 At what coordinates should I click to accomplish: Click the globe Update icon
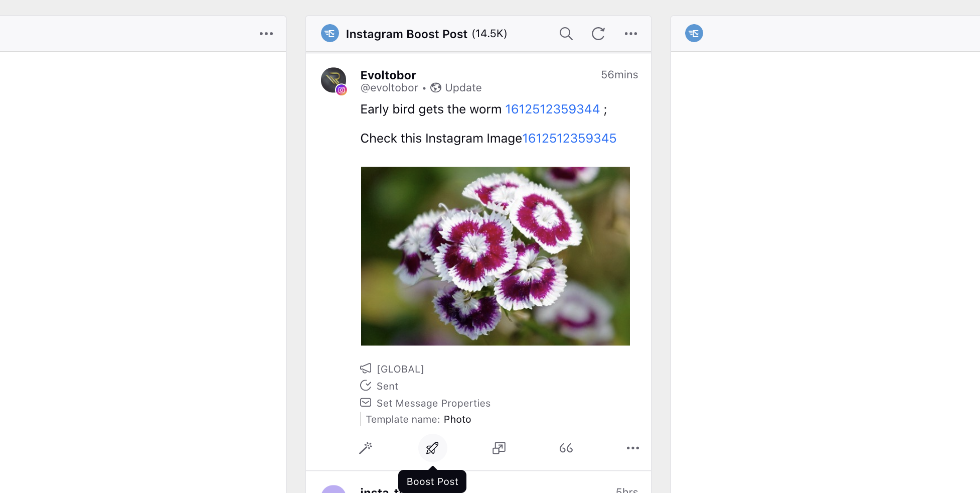(x=436, y=88)
